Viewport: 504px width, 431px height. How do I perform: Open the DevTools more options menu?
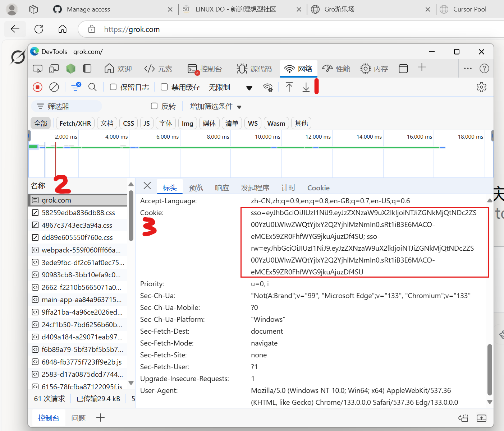pos(468,68)
